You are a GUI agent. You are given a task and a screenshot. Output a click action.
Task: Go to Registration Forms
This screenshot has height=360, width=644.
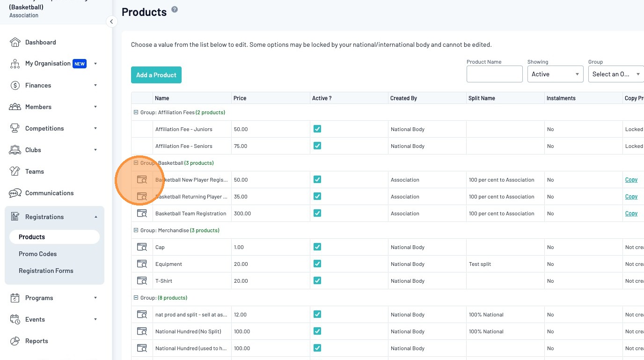pyautogui.click(x=46, y=271)
